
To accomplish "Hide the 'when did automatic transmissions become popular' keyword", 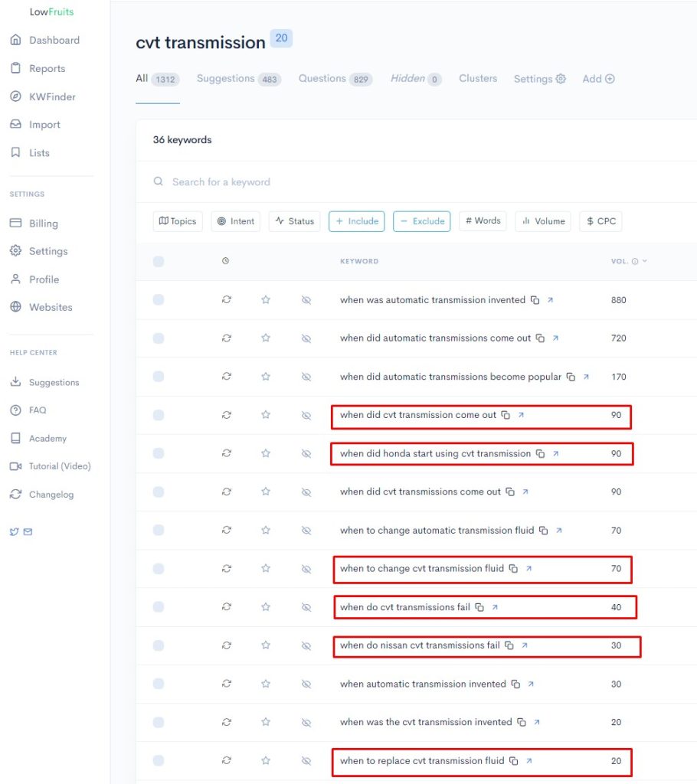I will (306, 377).
